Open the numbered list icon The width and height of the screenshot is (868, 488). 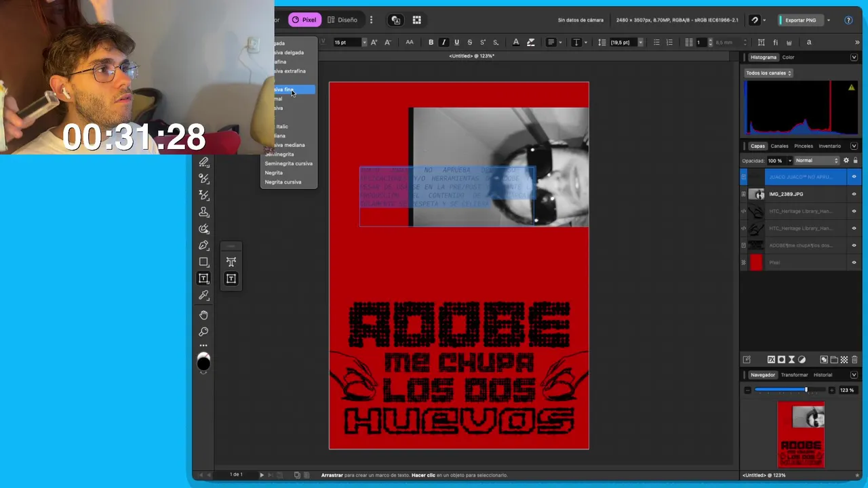pos(669,42)
